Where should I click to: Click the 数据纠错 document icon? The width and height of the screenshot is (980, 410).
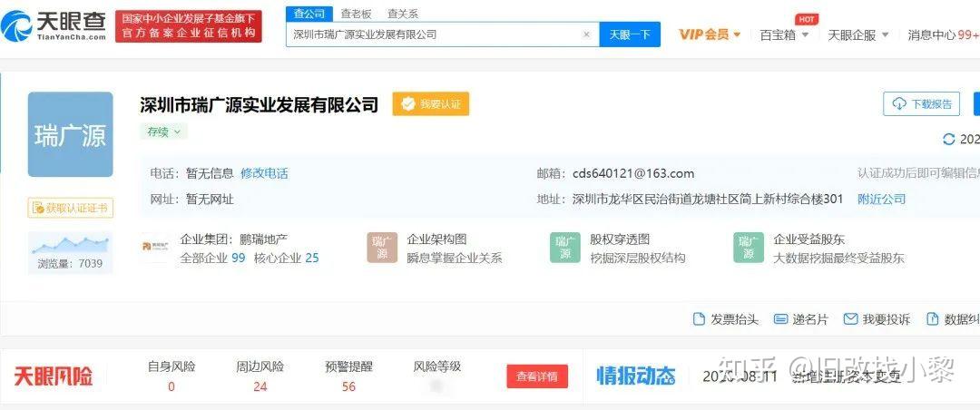933,318
